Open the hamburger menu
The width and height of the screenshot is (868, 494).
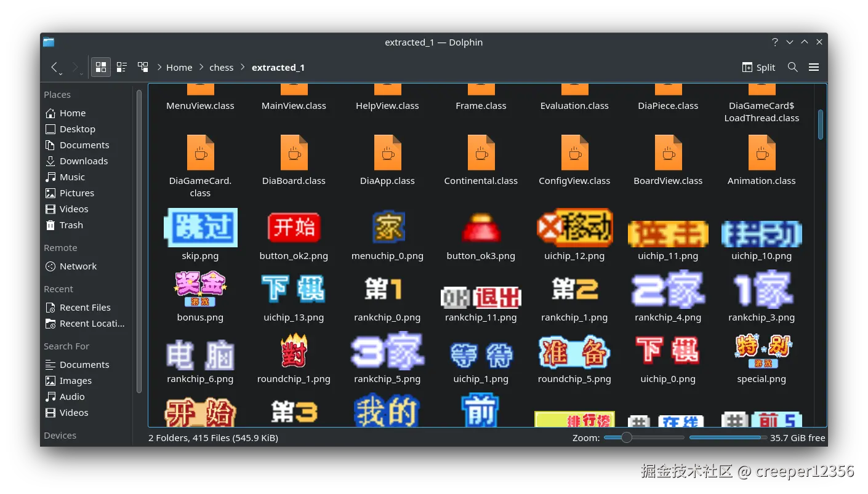click(814, 67)
